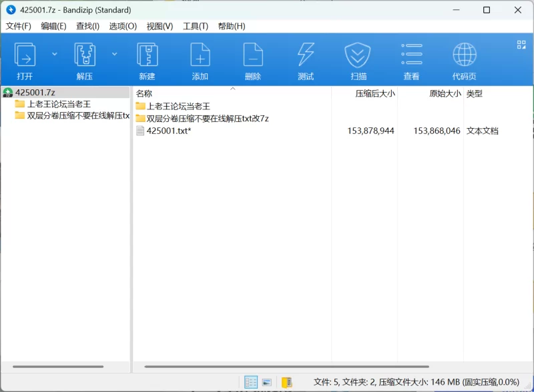Click the toolbar customize grid icon
The width and height of the screenshot is (534, 392).
[521, 45]
